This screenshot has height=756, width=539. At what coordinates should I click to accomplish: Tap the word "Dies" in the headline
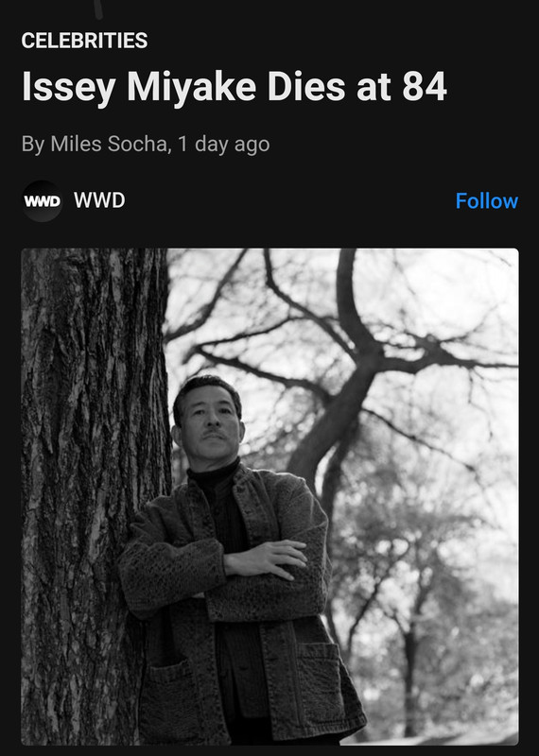coord(306,87)
